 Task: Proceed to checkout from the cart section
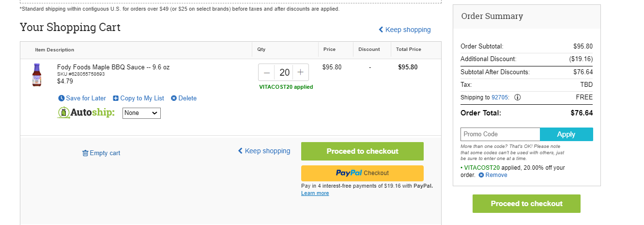coord(362,151)
